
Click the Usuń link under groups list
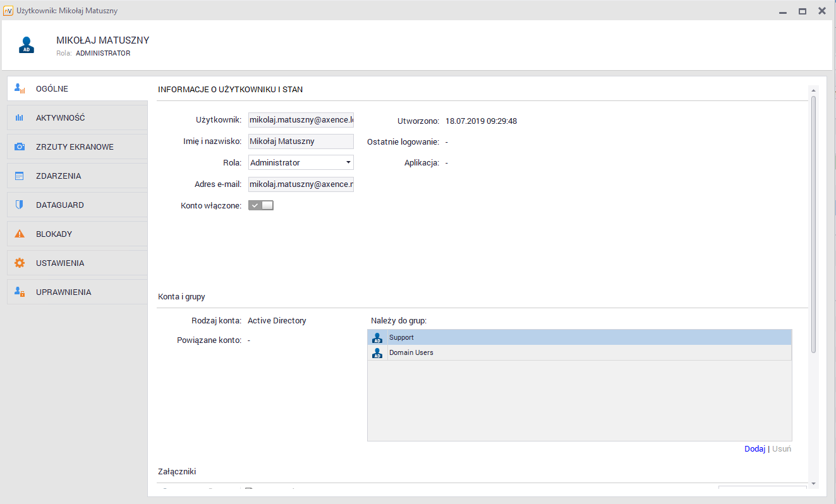(x=782, y=449)
